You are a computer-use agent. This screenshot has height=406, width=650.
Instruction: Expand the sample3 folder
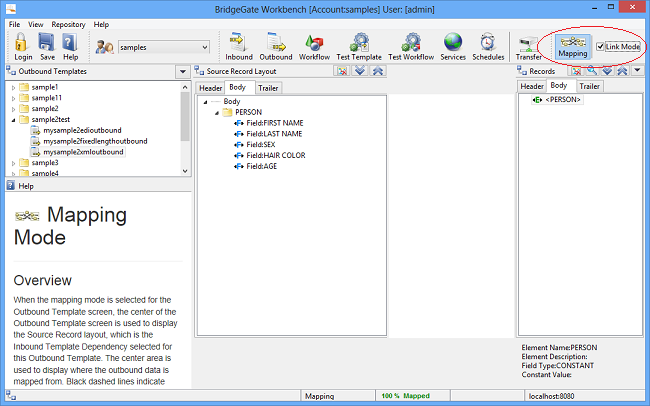tap(13, 163)
